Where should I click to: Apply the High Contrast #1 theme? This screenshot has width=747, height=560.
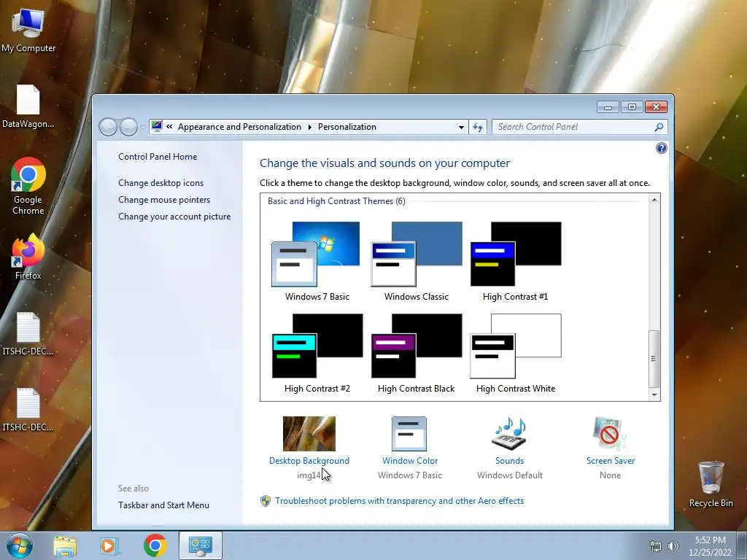click(516, 261)
